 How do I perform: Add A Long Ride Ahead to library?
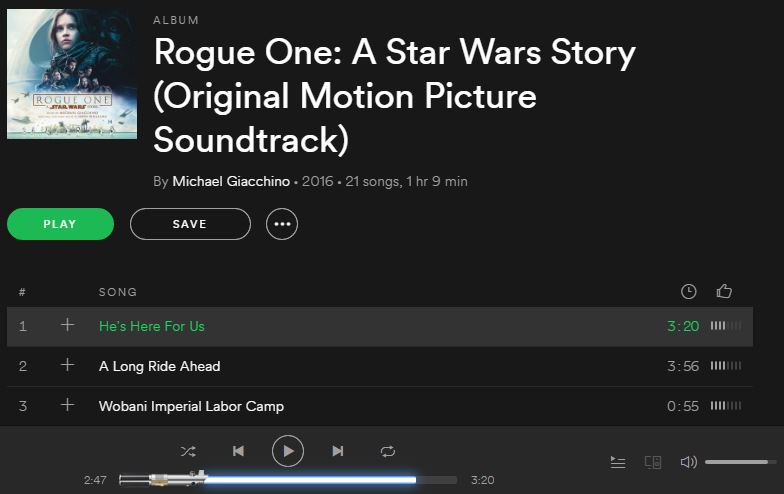(67, 365)
